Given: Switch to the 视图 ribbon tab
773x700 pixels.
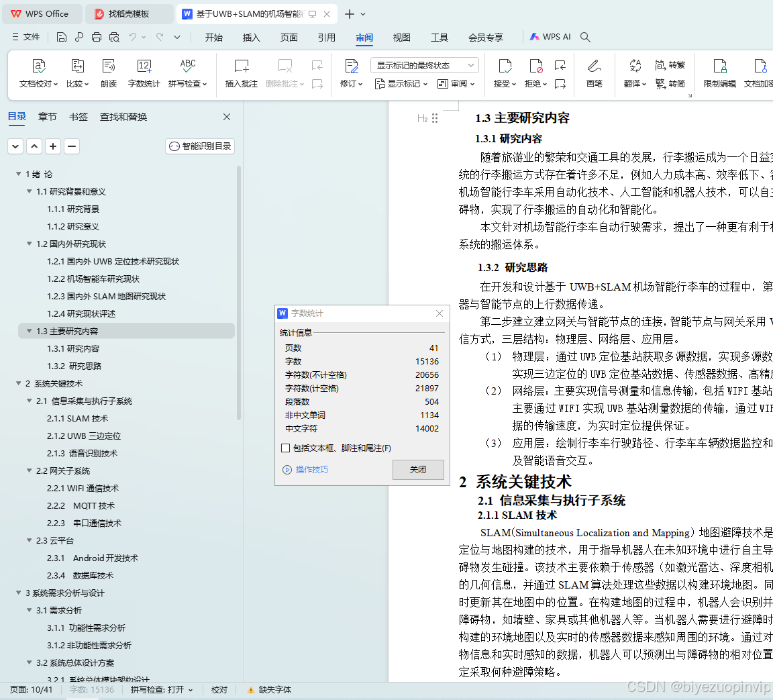Looking at the screenshot, I should coord(402,38).
